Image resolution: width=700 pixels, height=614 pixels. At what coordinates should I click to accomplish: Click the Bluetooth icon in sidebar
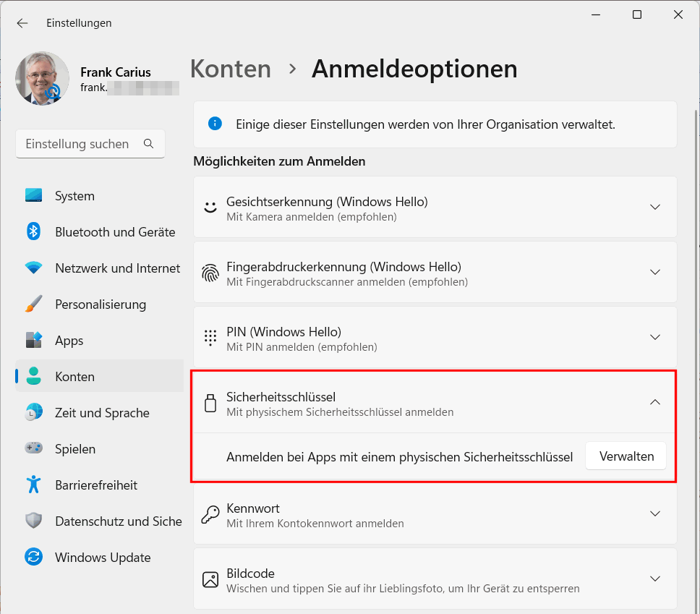coord(33,231)
